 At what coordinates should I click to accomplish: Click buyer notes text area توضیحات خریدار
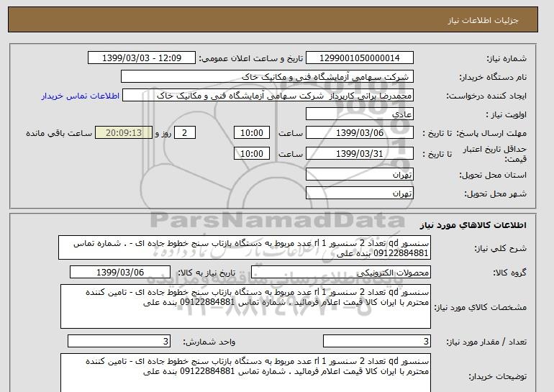[245, 373]
